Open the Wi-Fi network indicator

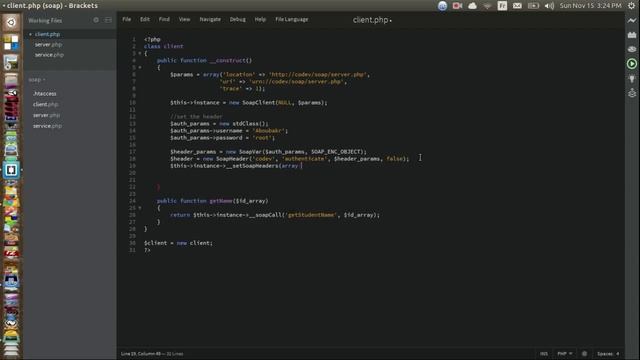coord(487,6)
